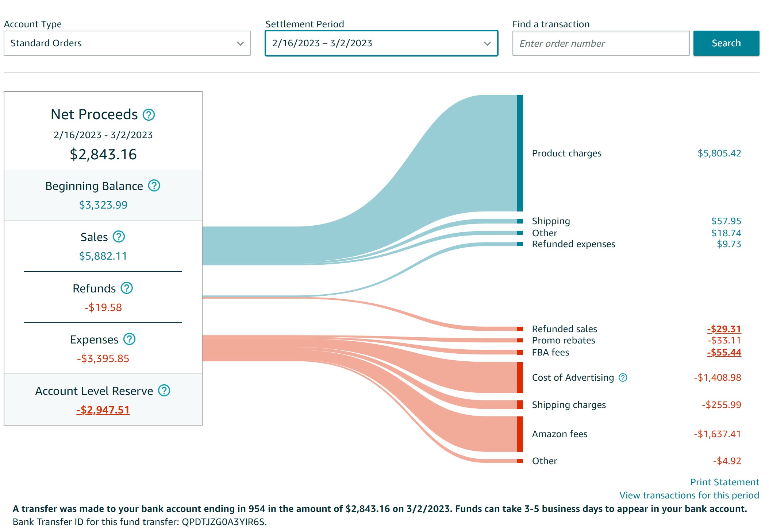Open the Account Level Reserve help icon
This screenshot has width=769, height=532.
(164, 391)
